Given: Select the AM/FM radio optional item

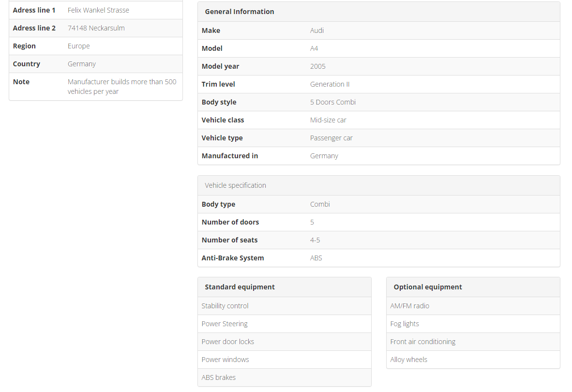Looking at the screenshot, I should click(409, 306).
